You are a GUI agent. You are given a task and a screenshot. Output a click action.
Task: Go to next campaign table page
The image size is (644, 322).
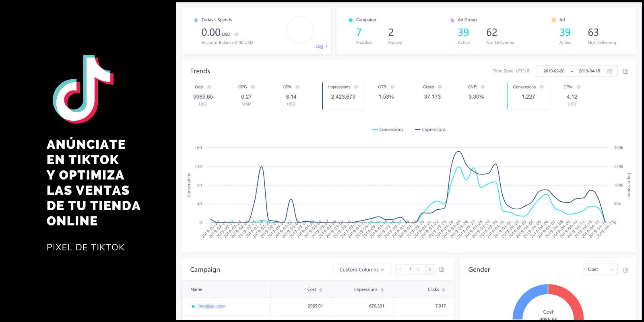pyautogui.click(x=430, y=270)
